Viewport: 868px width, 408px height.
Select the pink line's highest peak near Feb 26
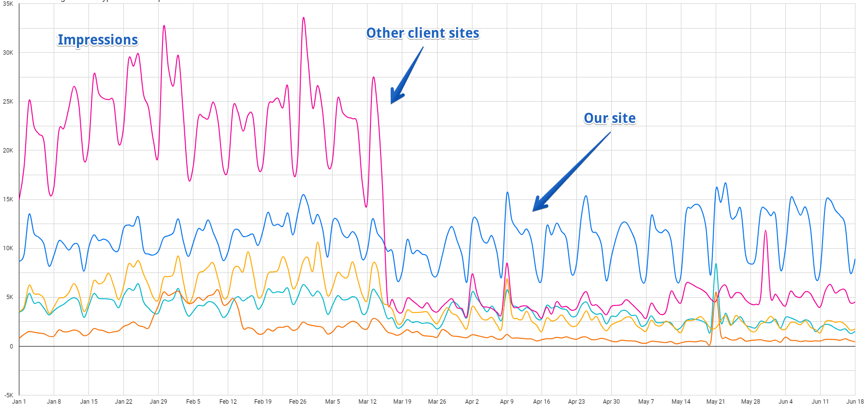[304, 18]
